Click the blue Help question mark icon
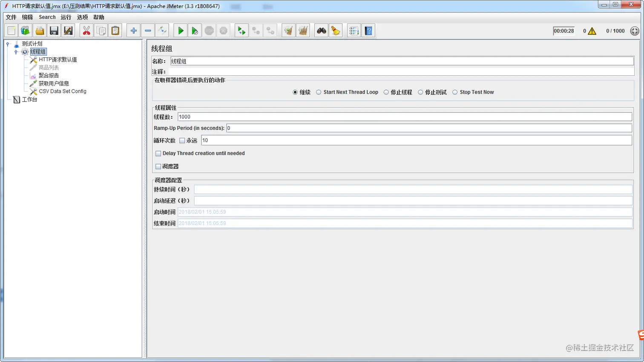 pyautogui.click(x=368, y=31)
